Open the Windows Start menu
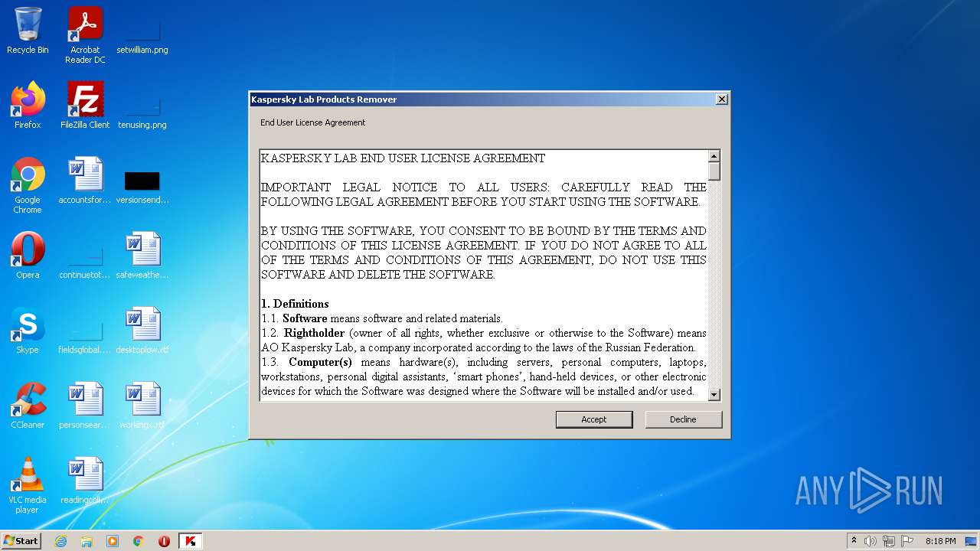 point(21,540)
